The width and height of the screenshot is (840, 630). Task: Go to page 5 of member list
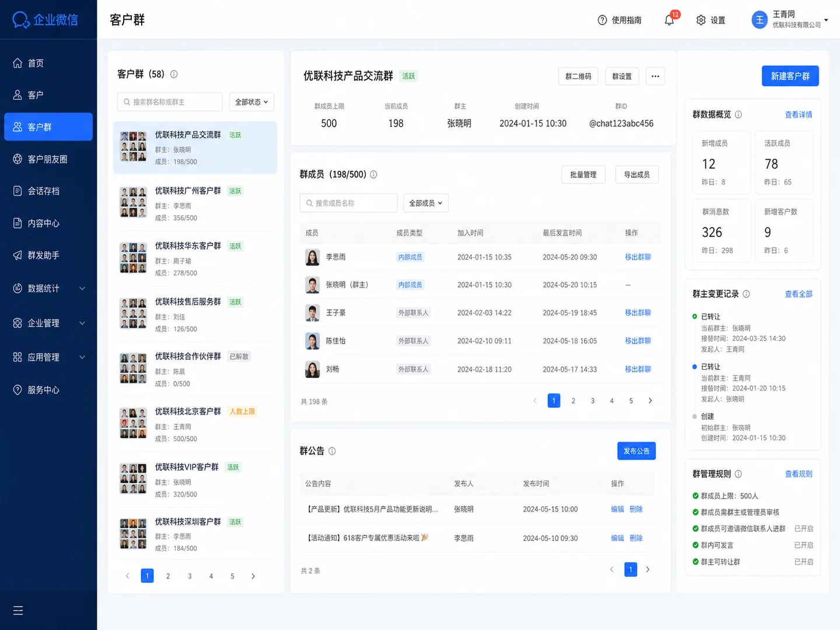(631, 401)
